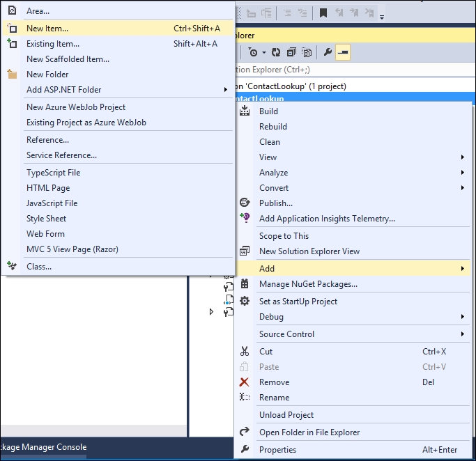Expand the collapsed tree node in Solution Explorer
The image size is (476, 461).
[x=212, y=312]
